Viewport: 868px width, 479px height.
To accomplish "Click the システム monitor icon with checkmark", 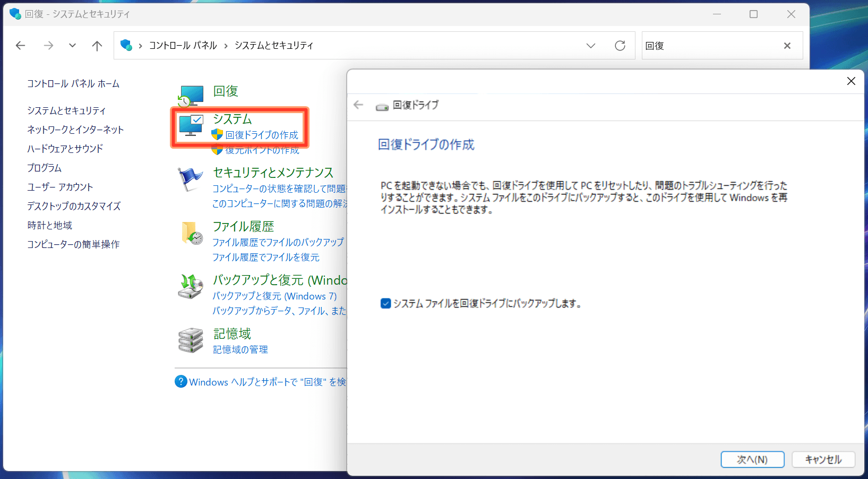I will [191, 125].
